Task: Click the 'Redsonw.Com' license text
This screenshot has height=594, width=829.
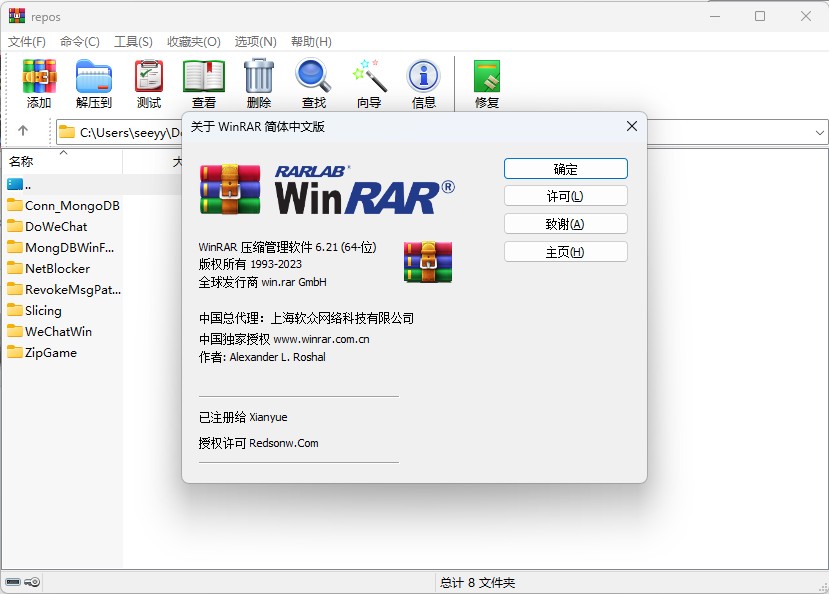Action: [284, 443]
